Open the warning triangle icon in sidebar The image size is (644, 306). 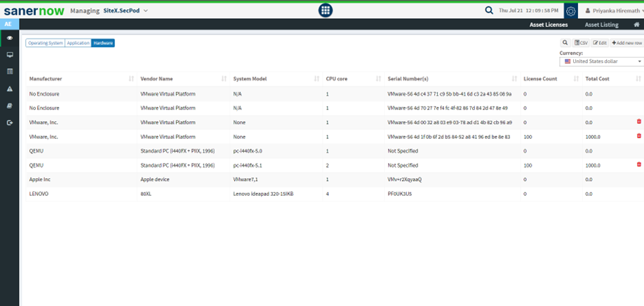[9, 88]
